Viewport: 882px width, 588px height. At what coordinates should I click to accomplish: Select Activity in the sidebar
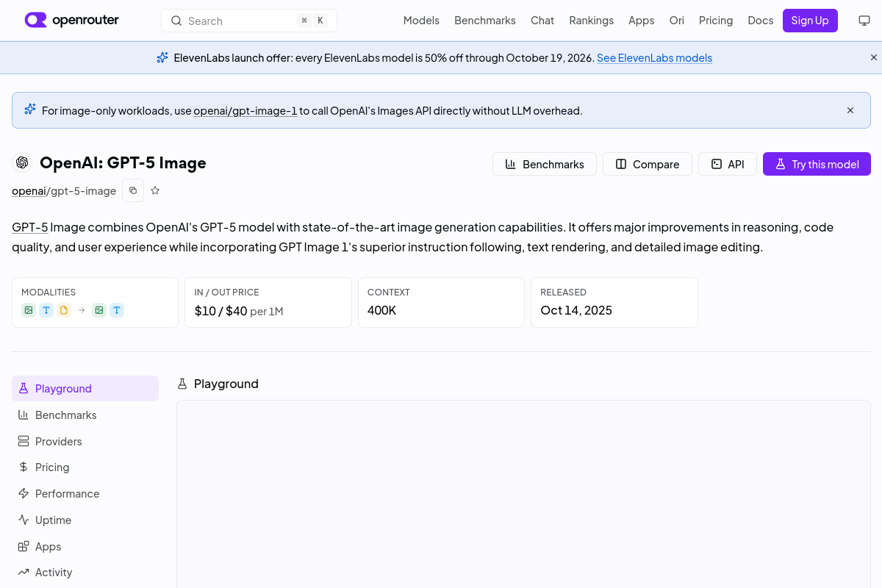coord(85,572)
